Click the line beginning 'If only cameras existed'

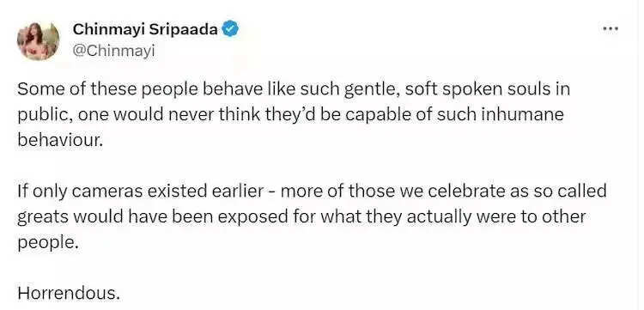(x=312, y=191)
